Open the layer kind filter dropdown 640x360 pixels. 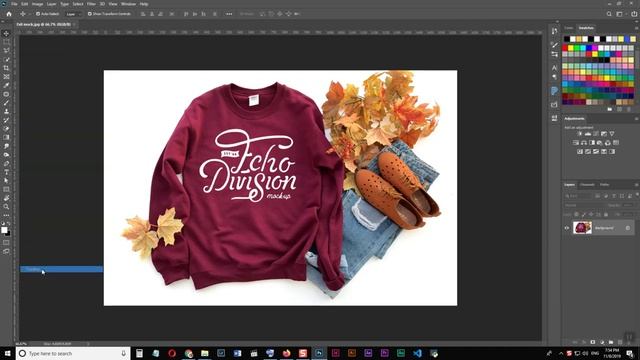578,196
